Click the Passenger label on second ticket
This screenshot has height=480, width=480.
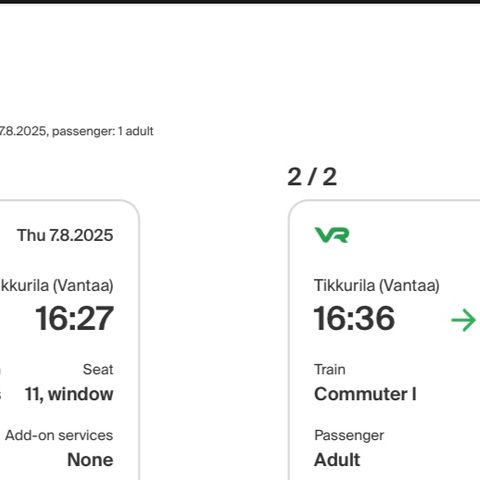(349, 436)
